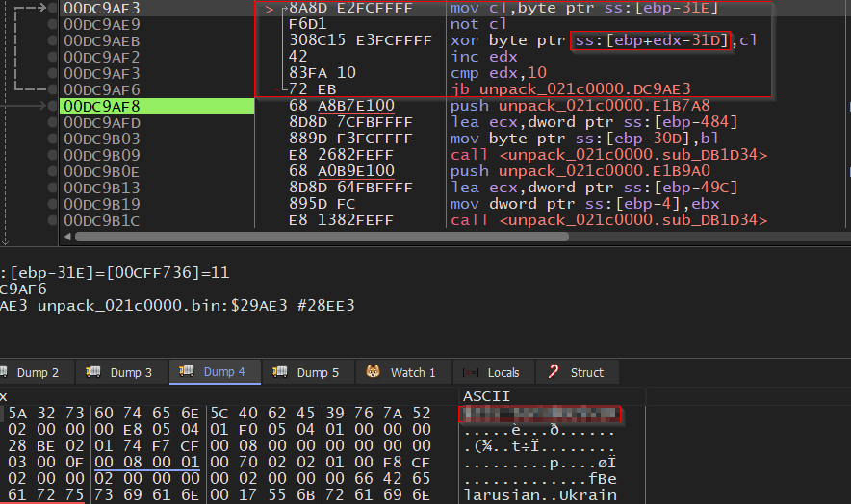Click underlined hex bytes '00 08 00 01'
Image resolution: width=851 pixels, height=504 pixels.
[x=146, y=463]
